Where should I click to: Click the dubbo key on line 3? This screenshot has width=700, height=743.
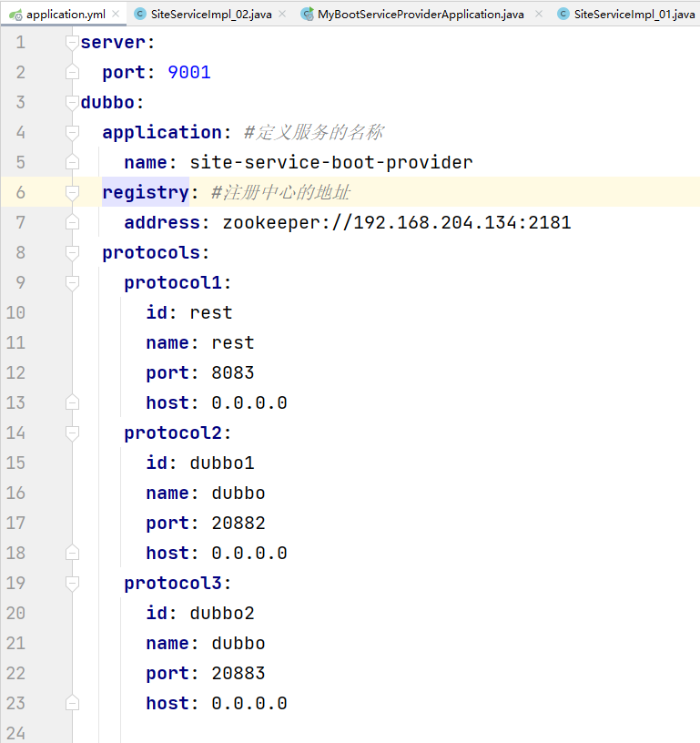[x=107, y=102]
